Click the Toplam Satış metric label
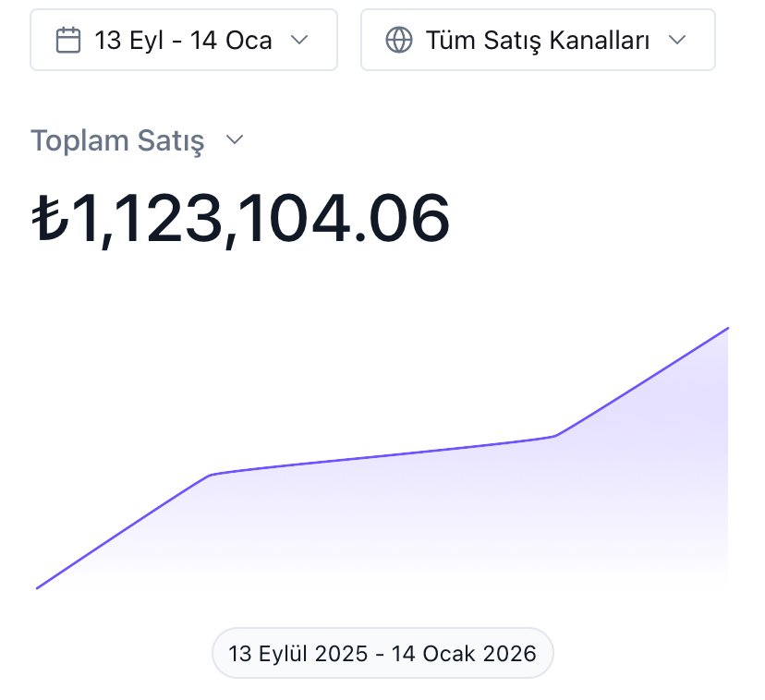The width and height of the screenshot is (765, 700). (117, 141)
